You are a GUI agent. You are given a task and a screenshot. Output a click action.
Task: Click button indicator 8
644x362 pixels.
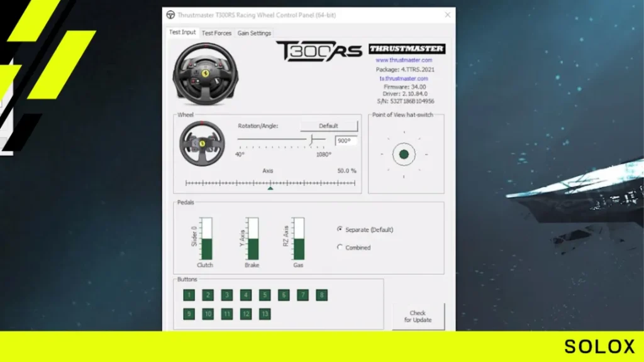321,295
